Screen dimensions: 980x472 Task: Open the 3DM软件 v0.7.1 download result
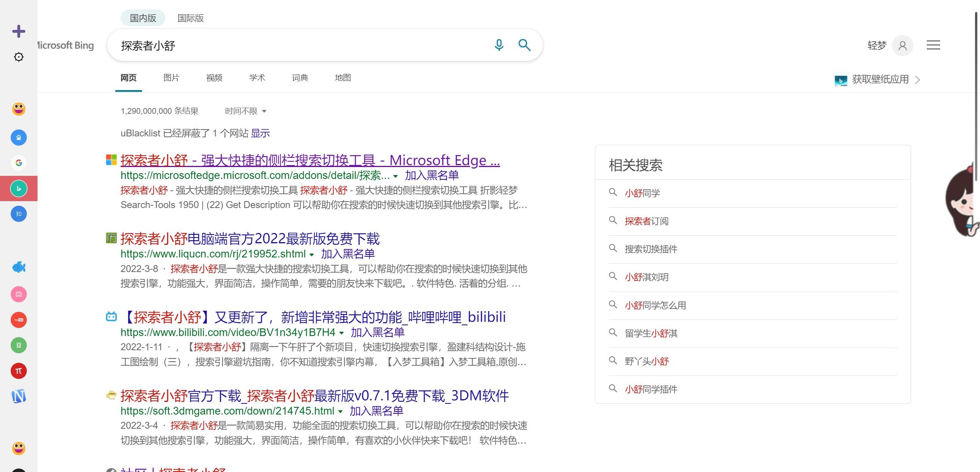(x=315, y=396)
